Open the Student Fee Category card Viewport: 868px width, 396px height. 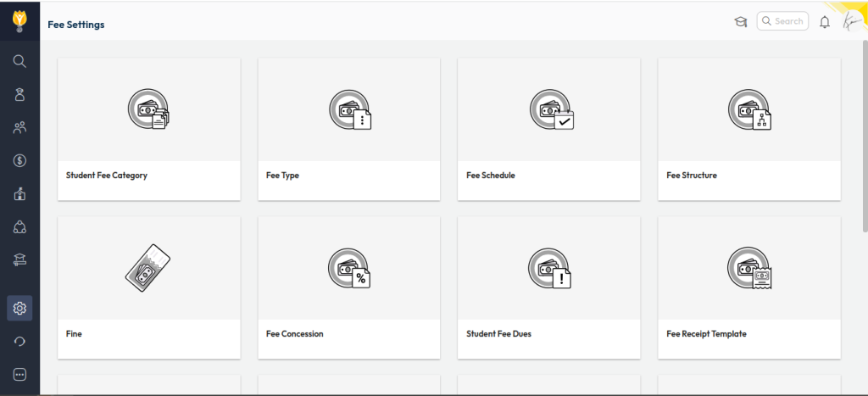(x=148, y=129)
